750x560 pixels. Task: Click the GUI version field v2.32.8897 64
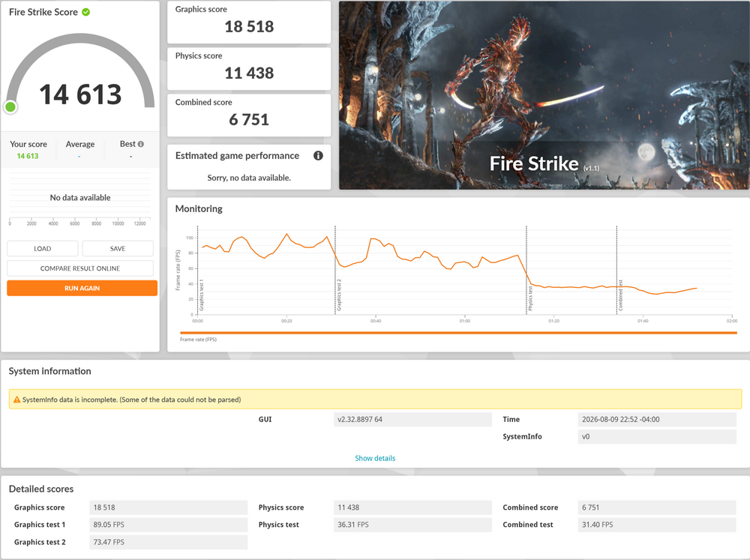[412, 419]
